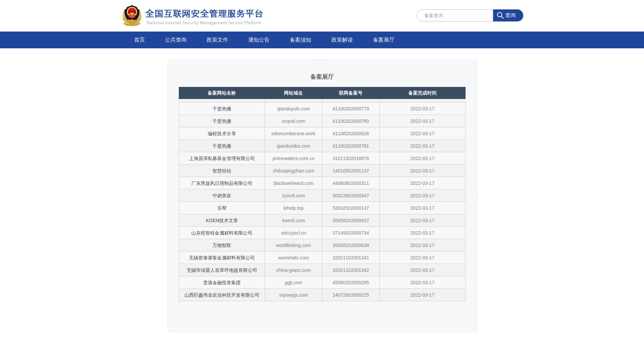Select the primewaters.com.cn domain entry
This screenshot has height=349, width=644.
click(x=293, y=158)
